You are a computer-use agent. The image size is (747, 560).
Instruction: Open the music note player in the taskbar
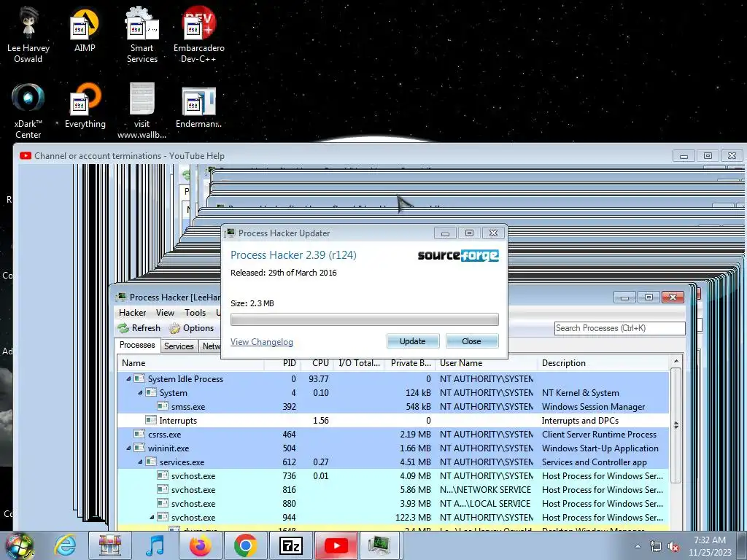point(155,545)
